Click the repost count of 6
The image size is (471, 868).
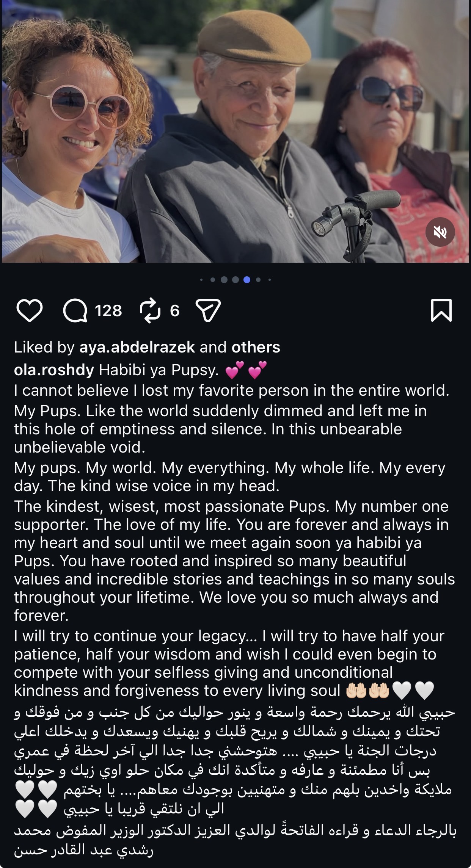point(175,310)
